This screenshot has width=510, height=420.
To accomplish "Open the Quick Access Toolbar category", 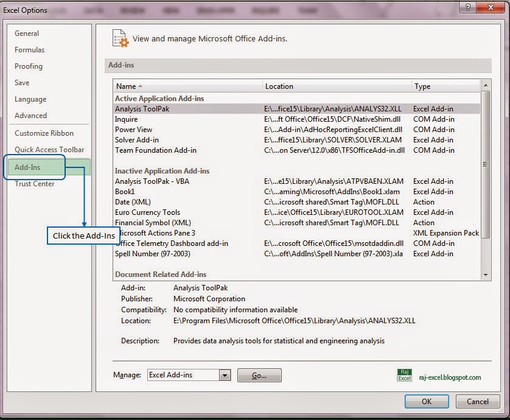I will click(49, 150).
